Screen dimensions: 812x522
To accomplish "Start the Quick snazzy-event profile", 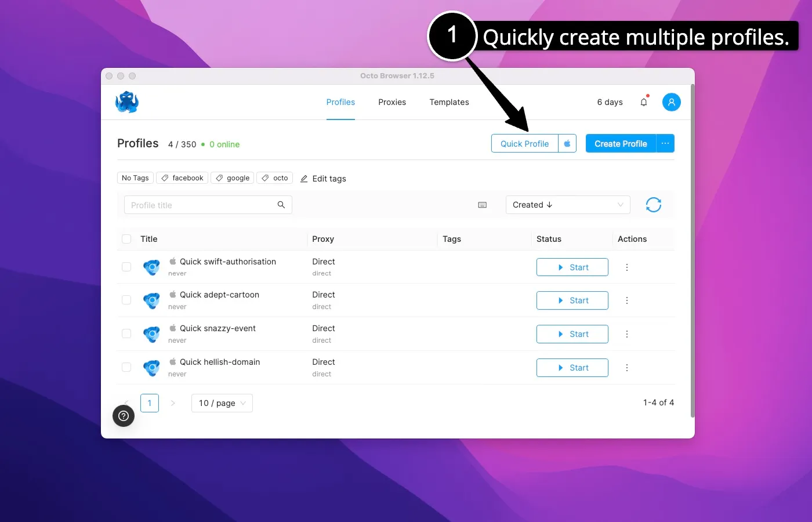I will coord(572,333).
